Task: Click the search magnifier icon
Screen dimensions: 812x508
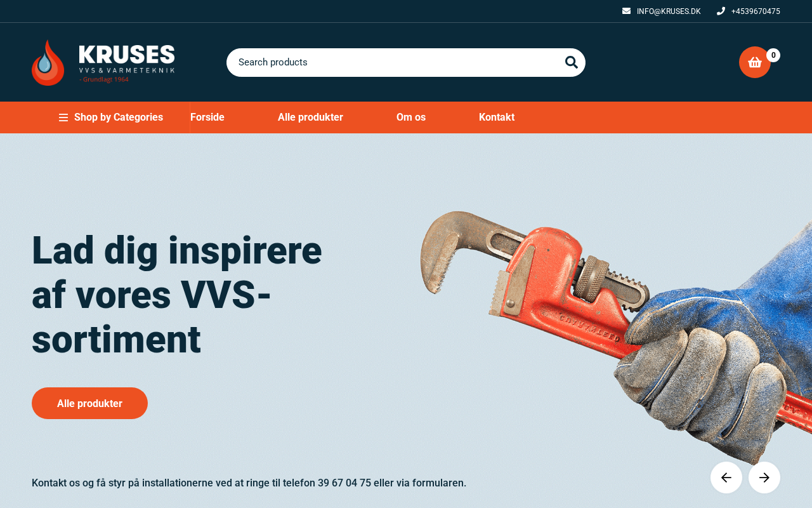Action: click(x=571, y=62)
